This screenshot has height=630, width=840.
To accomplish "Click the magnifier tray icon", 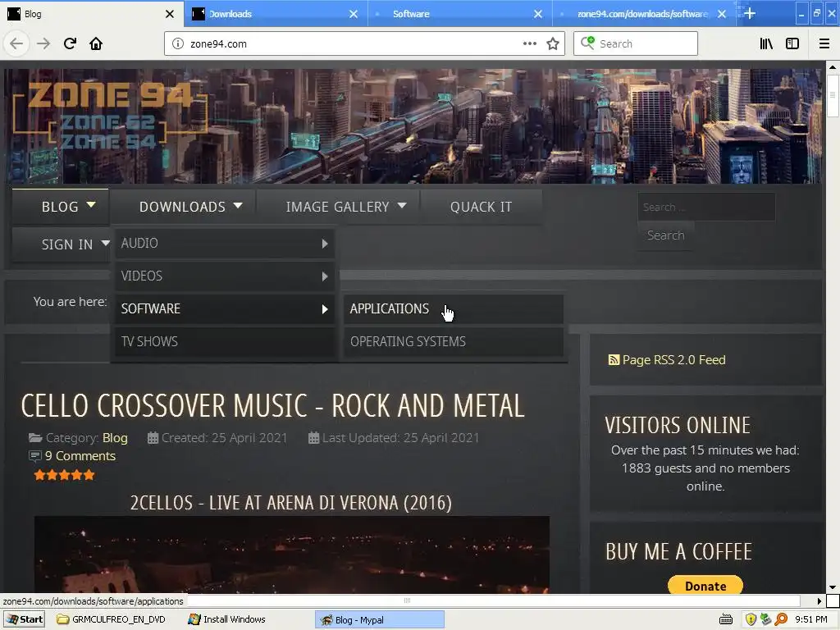I will 781,620.
